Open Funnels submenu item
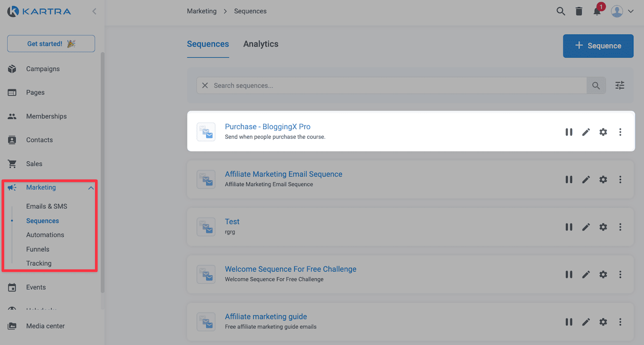The image size is (644, 345). (x=38, y=249)
